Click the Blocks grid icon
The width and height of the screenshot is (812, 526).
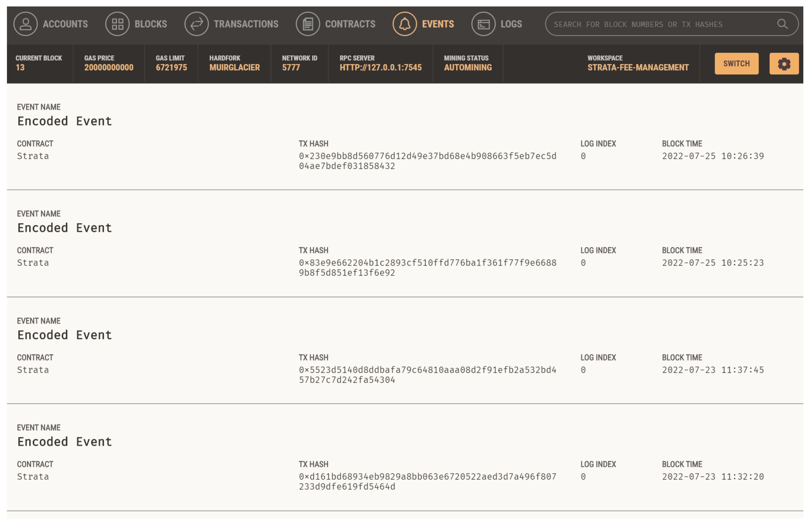point(117,24)
